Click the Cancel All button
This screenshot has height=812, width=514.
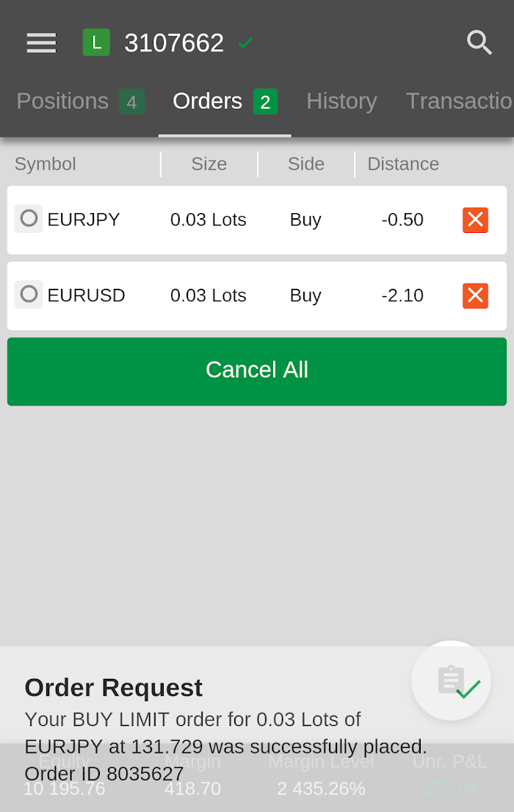[x=257, y=371]
